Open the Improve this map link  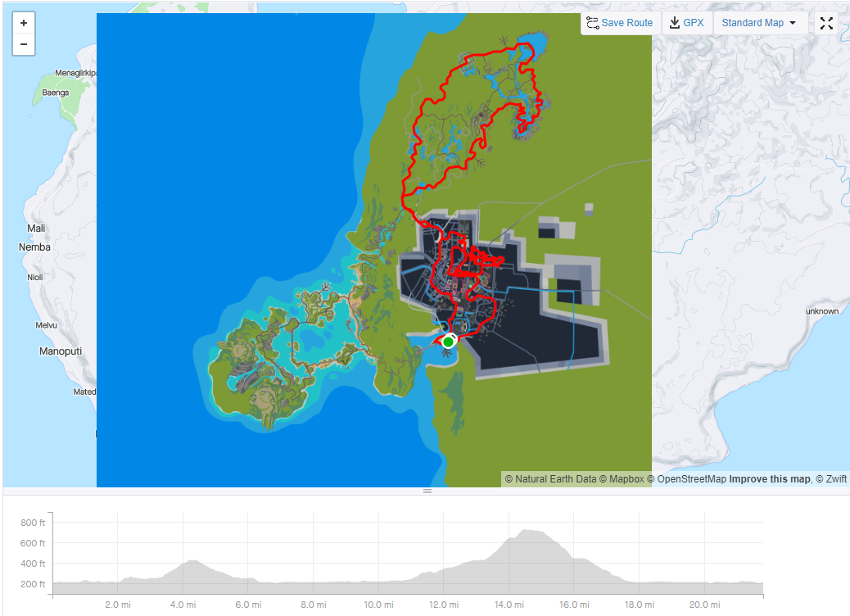(769, 479)
